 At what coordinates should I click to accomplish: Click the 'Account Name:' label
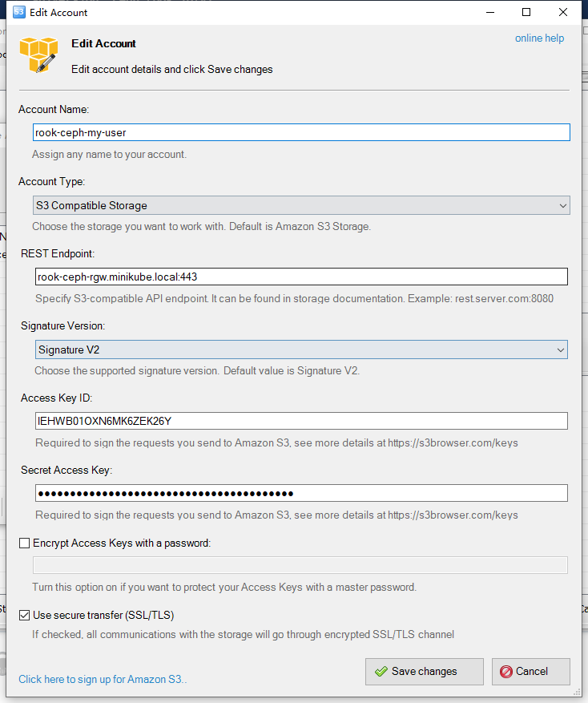point(54,109)
